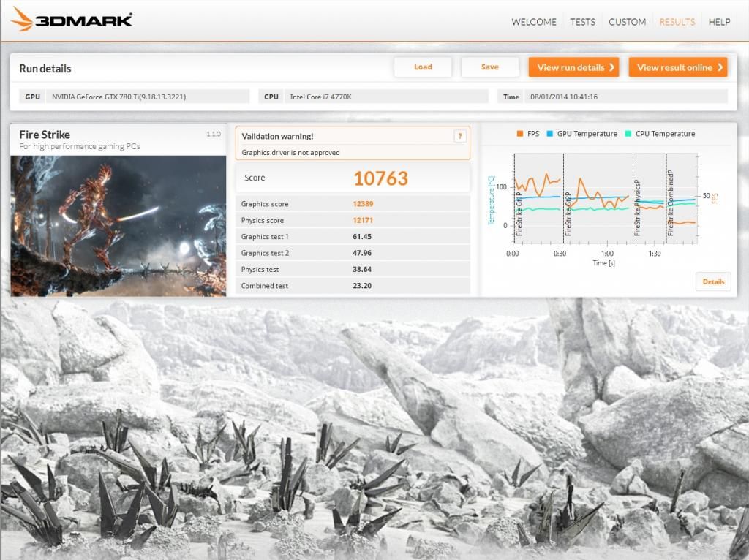This screenshot has height=560, width=749.
Task: Click the 1.1.0 version label
Action: (214, 134)
